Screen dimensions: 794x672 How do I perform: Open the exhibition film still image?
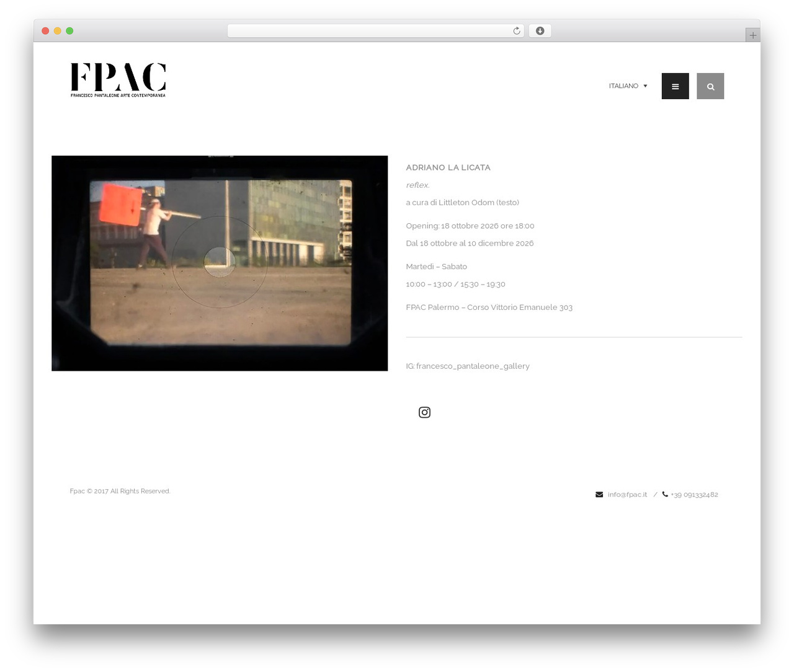click(220, 263)
